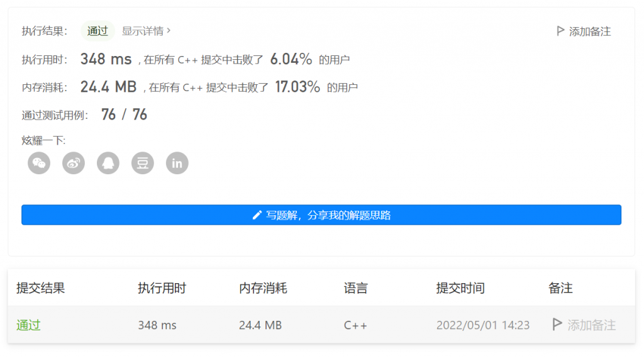Open the green 通过 submission link in the table
This screenshot has width=644, height=358.
(x=28, y=325)
